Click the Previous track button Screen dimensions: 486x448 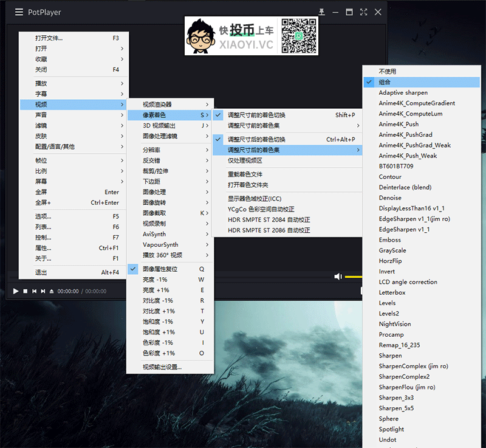pyautogui.click(x=34, y=291)
